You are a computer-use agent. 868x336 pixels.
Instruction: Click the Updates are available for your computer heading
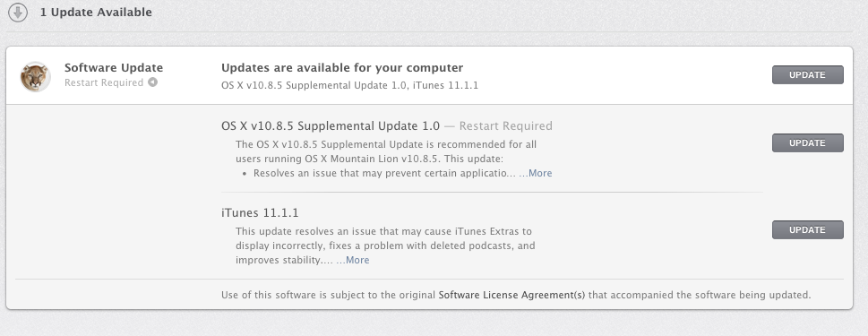point(342,67)
